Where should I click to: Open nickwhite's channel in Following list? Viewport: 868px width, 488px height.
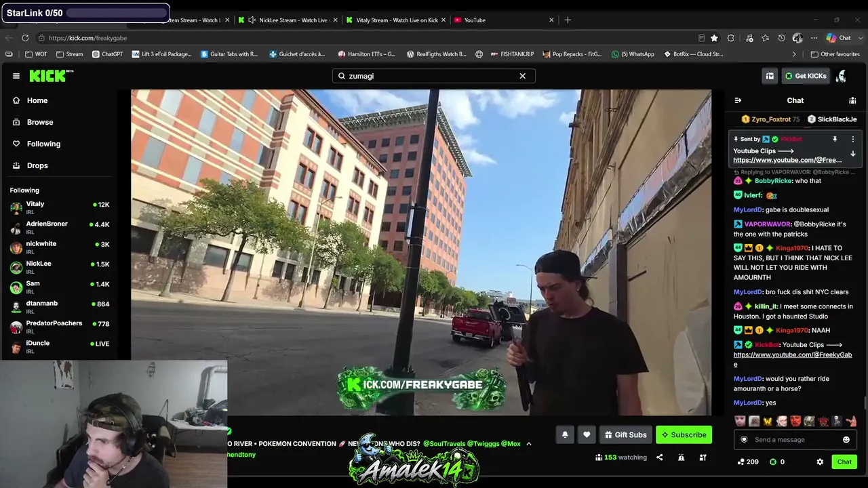point(60,247)
